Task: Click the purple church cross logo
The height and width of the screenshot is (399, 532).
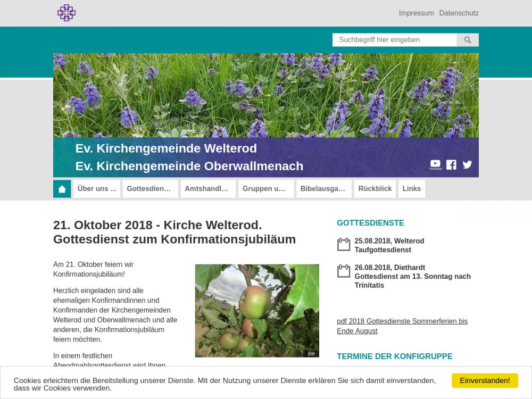Action: [x=66, y=13]
